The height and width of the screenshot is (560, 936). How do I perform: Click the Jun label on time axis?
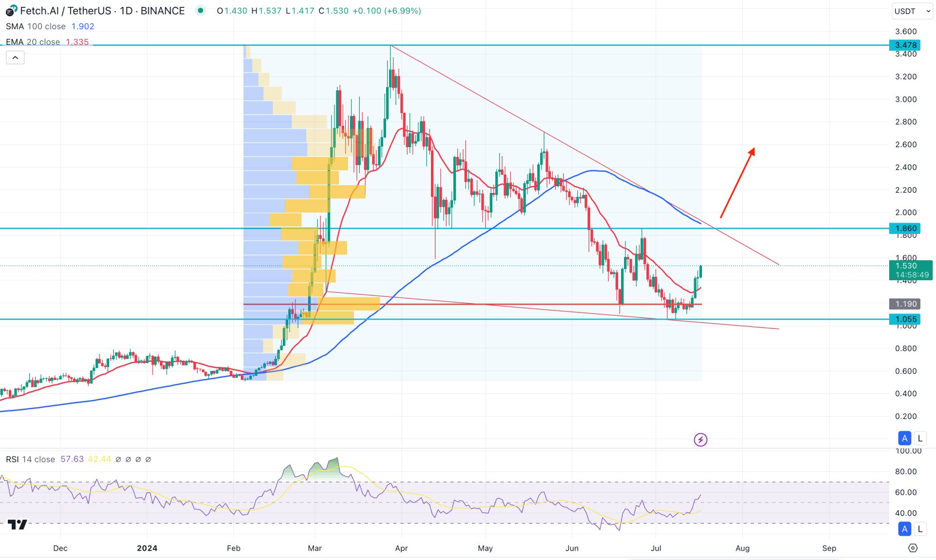pos(572,548)
